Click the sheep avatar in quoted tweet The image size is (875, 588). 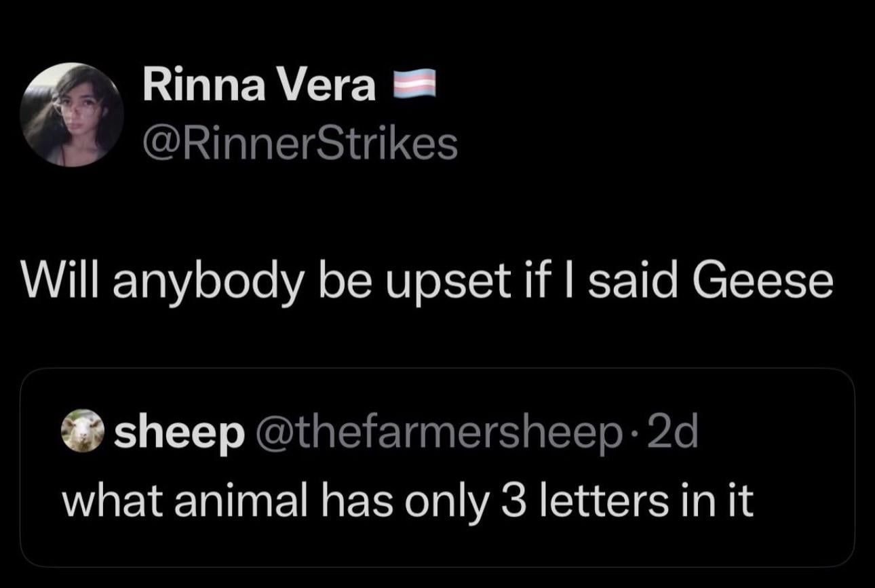pos(83,433)
